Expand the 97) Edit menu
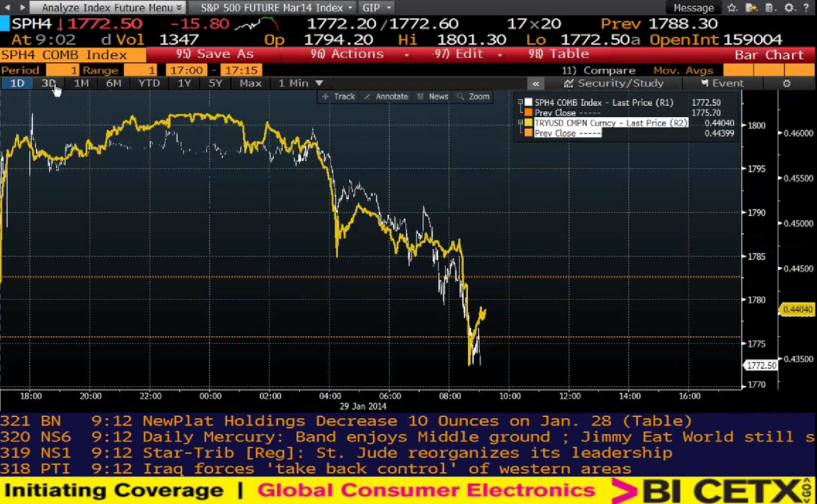The width and height of the screenshot is (817, 504). [x=467, y=54]
